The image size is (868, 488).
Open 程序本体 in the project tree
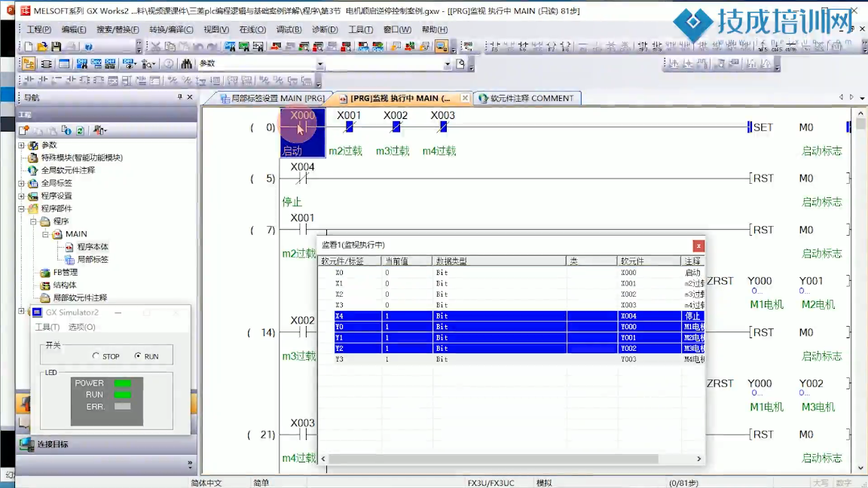pyautogui.click(x=93, y=247)
